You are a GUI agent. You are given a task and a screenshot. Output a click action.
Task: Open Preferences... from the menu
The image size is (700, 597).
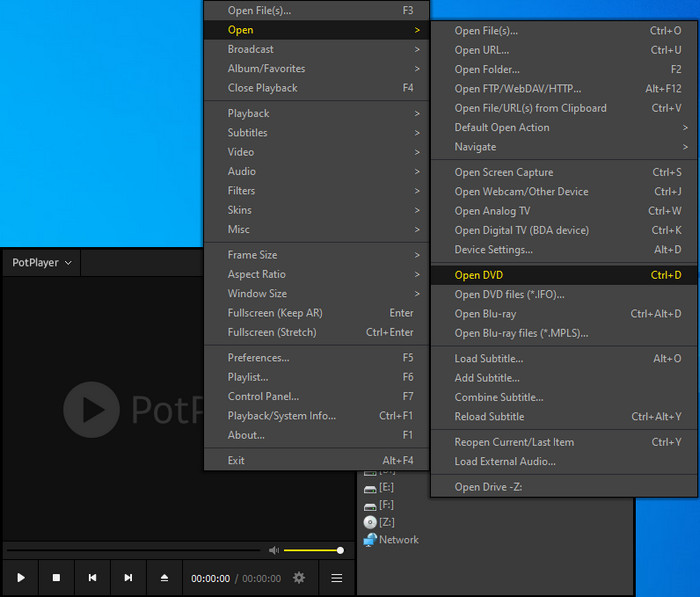(317, 358)
